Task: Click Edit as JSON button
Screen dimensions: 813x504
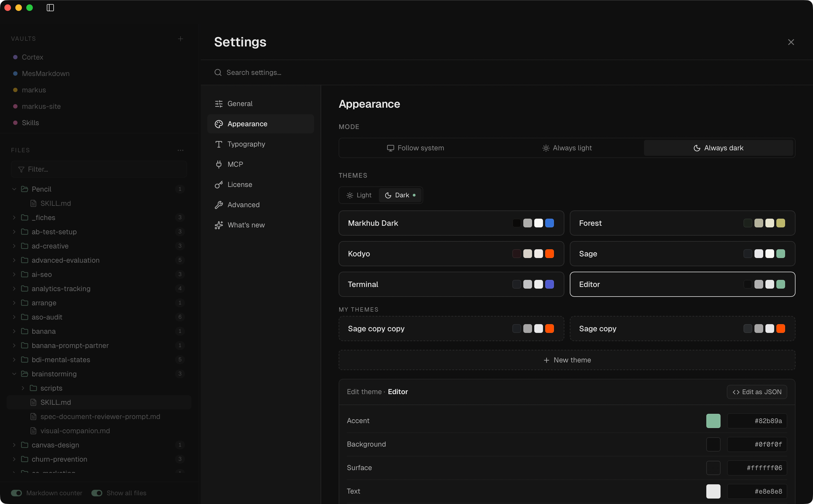Action: (757, 392)
